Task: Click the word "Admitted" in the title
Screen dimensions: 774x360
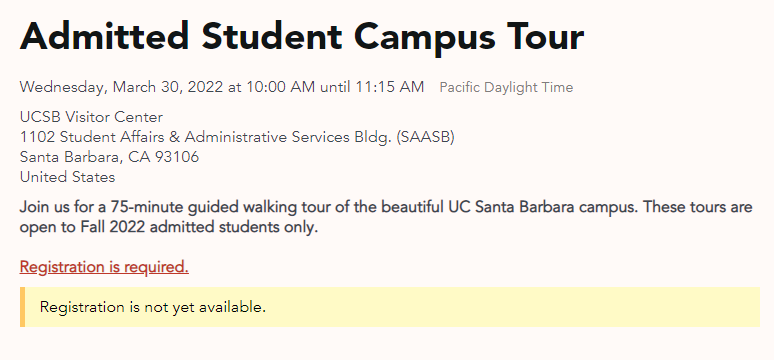Action: pyautogui.click(x=104, y=38)
